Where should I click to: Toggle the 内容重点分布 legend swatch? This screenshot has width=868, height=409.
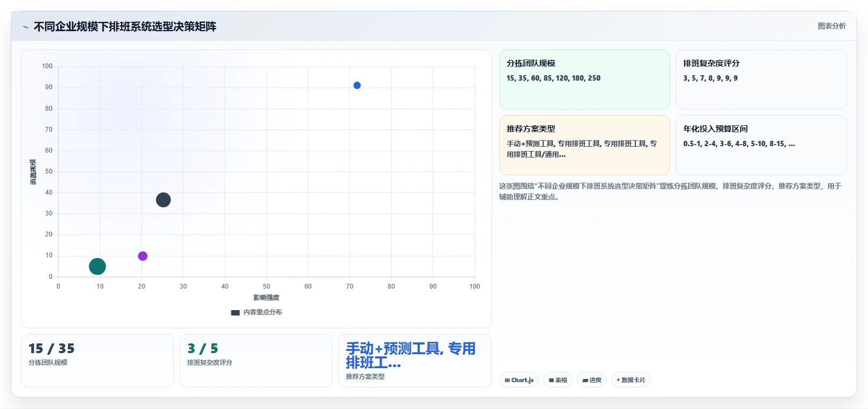tap(235, 312)
